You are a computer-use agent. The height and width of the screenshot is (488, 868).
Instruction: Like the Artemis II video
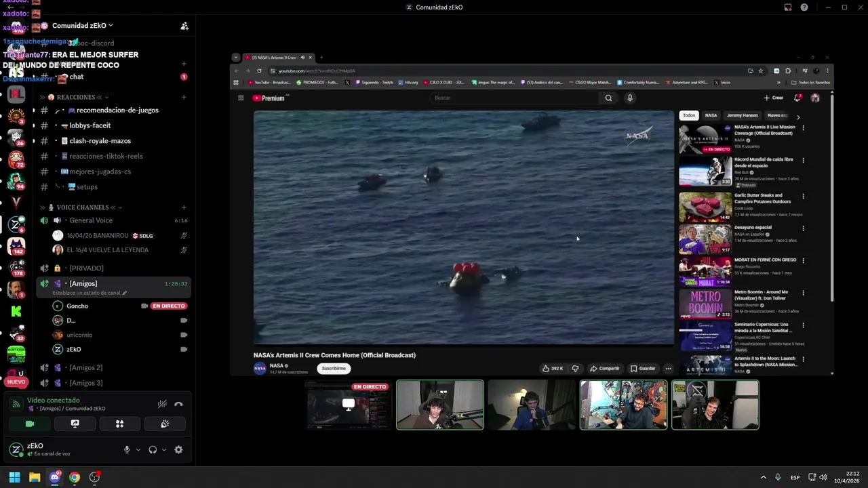click(553, 369)
